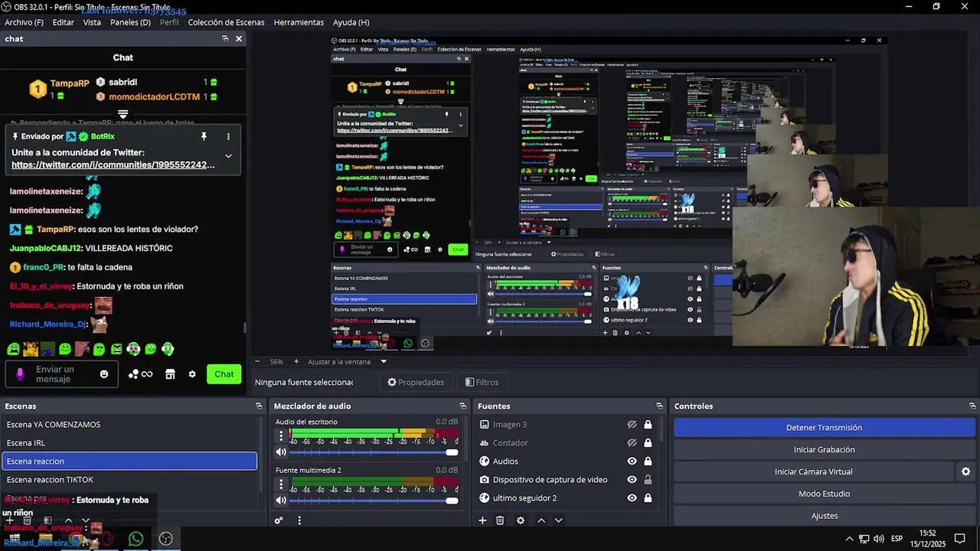Screen dimensions: 980x551
Task: Open Ayuda menu
Action: pyautogui.click(x=351, y=22)
